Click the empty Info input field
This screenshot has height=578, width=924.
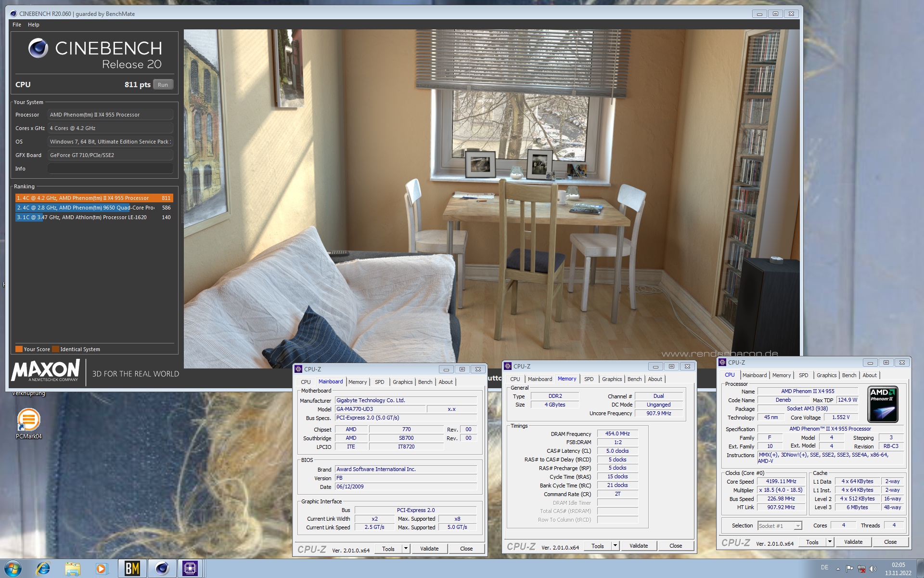[x=110, y=169]
